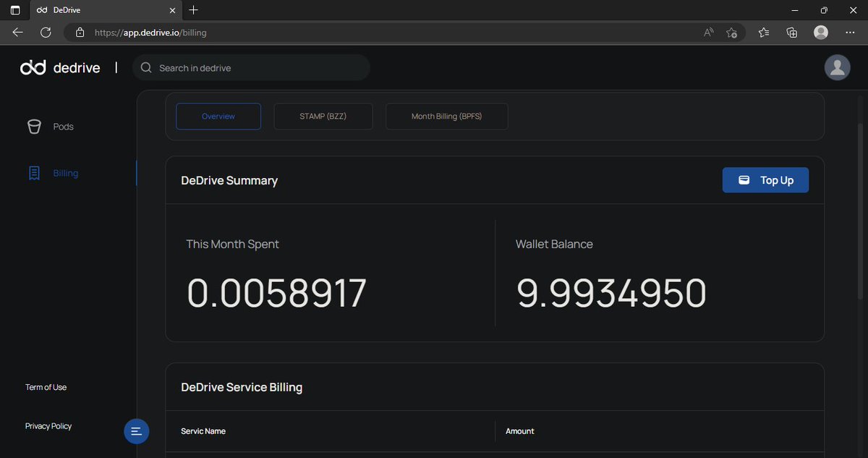Click the user avatar in the top right
Viewport: 868px width, 458px height.
(x=837, y=67)
